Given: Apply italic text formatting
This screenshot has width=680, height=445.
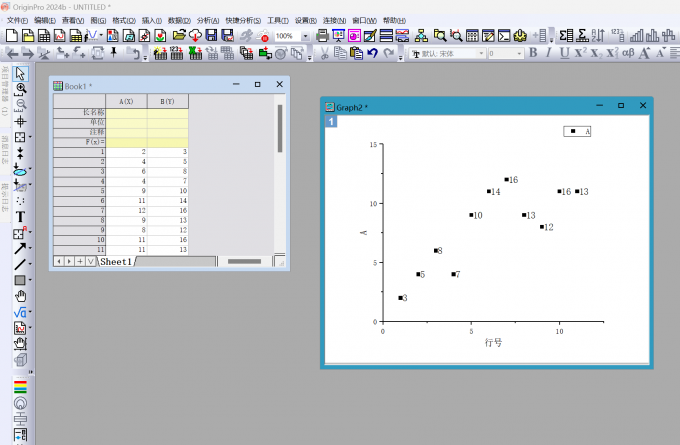Looking at the screenshot, I should click(x=548, y=53).
